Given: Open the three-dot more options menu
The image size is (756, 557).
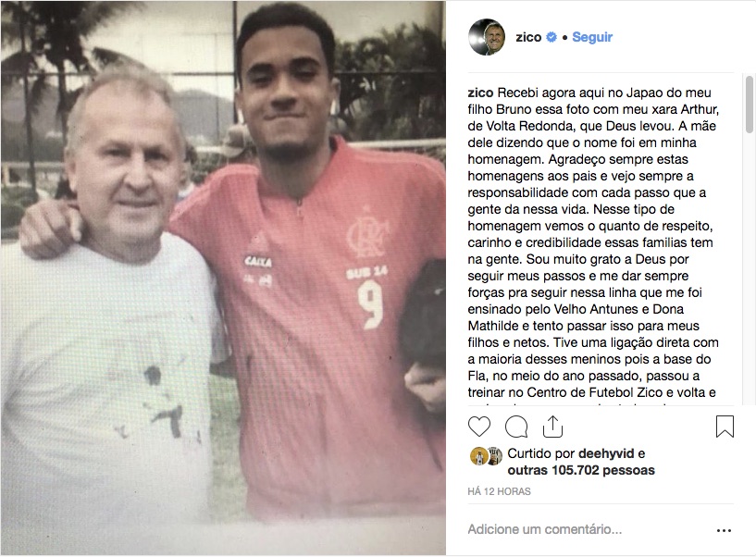Looking at the screenshot, I should tap(724, 530).
